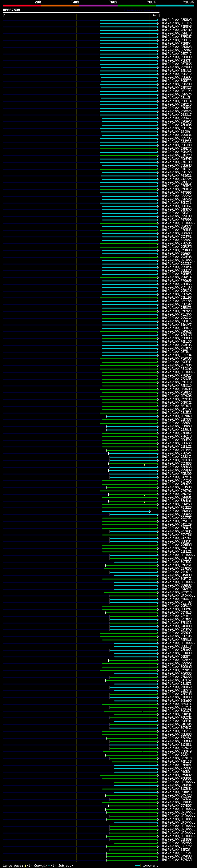Click the cyan ~100% identity legend segment
The height and width of the screenshot is (868, 197).
[x=175, y=6]
